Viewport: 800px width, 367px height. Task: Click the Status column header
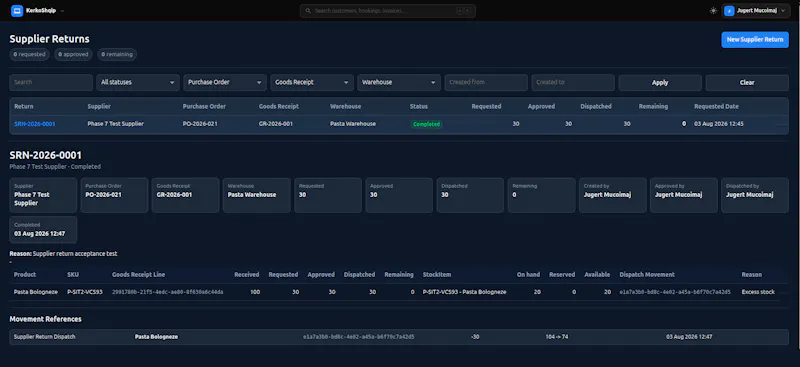click(419, 107)
